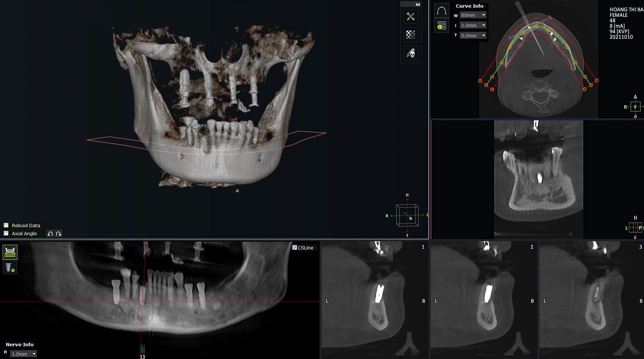Click the Curve Info heading
Viewport: 644px width, 359px height.
pos(469,6)
